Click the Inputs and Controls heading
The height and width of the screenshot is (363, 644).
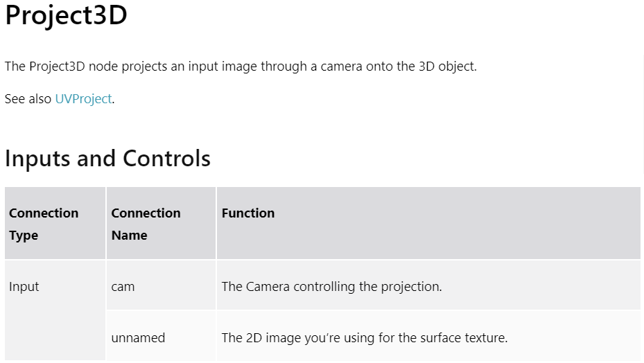coord(107,159)
